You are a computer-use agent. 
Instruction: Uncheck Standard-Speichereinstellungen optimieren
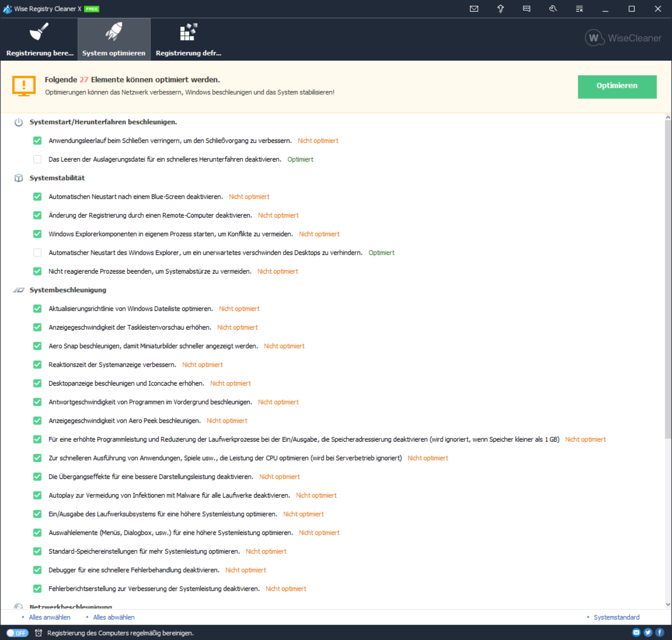click(x=37, y=551)
